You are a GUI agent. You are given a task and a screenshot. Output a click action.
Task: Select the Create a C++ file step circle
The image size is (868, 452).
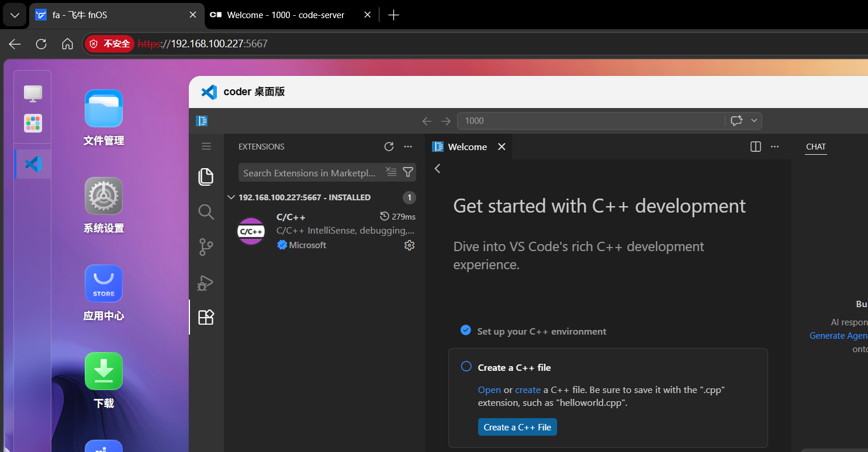[466, 366]
